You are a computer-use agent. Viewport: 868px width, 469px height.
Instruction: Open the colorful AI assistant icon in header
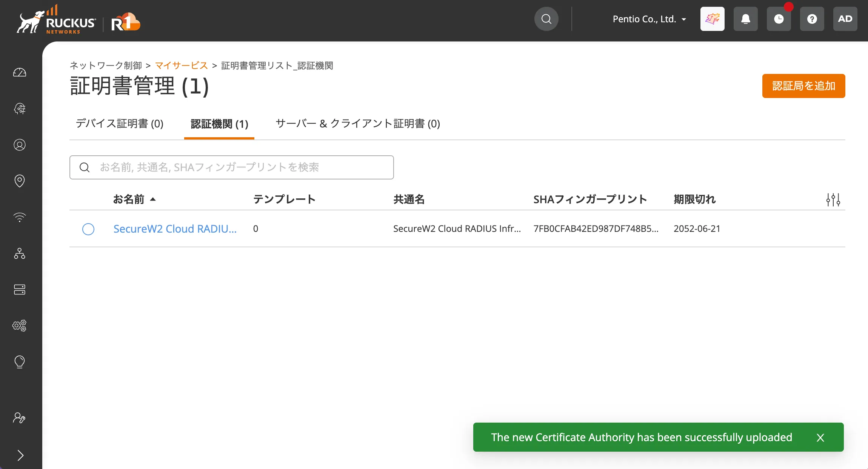coord(712,19)
